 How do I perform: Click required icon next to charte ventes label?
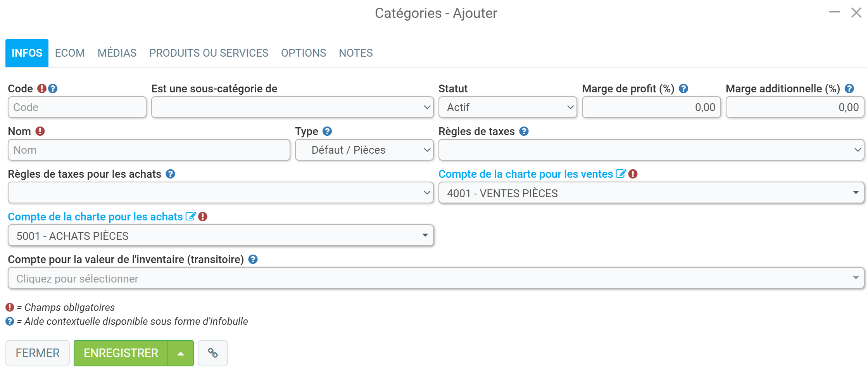click(633, 174)
